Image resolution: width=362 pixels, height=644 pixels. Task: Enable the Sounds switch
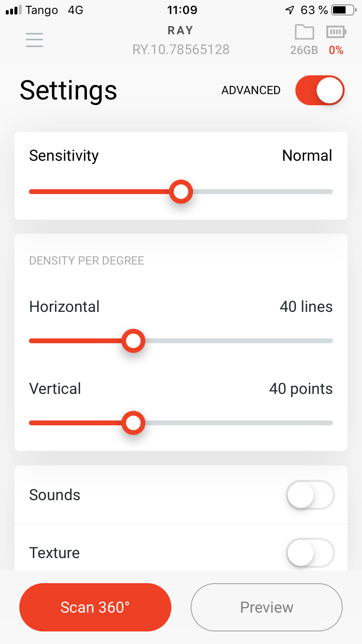pos(310,495)
